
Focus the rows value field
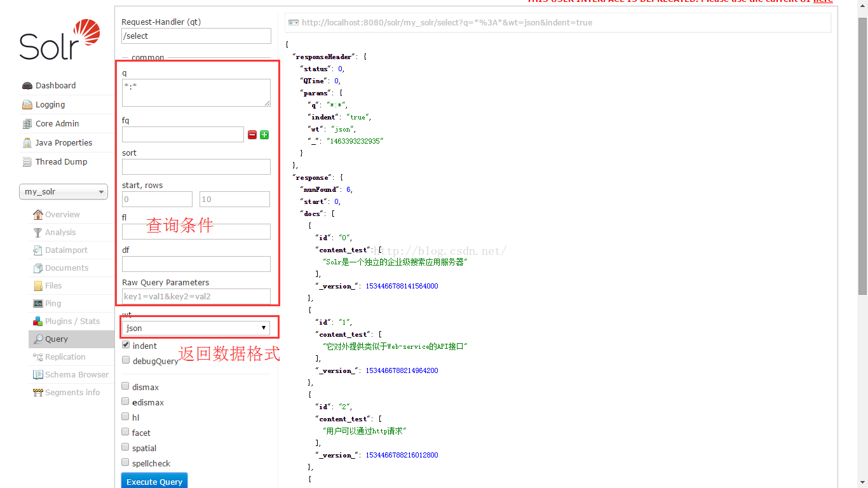(234, 199)
